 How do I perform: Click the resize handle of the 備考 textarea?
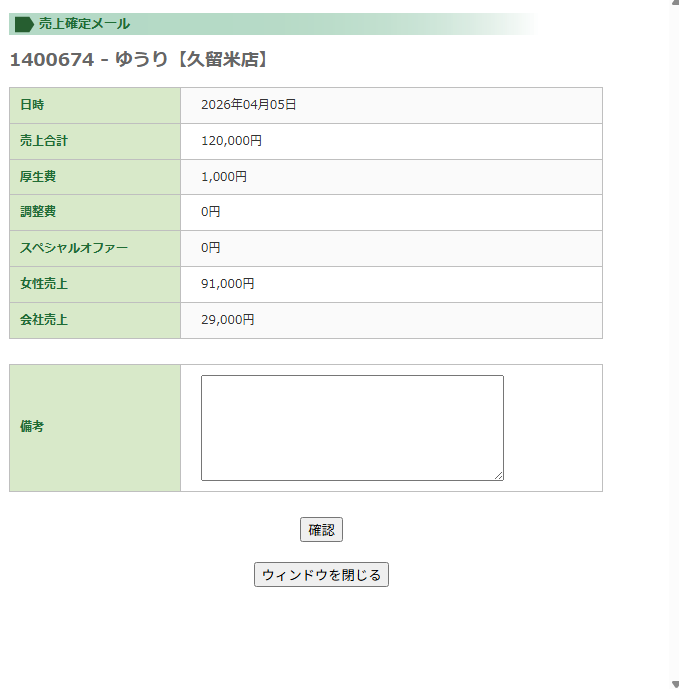pos(498,475)
